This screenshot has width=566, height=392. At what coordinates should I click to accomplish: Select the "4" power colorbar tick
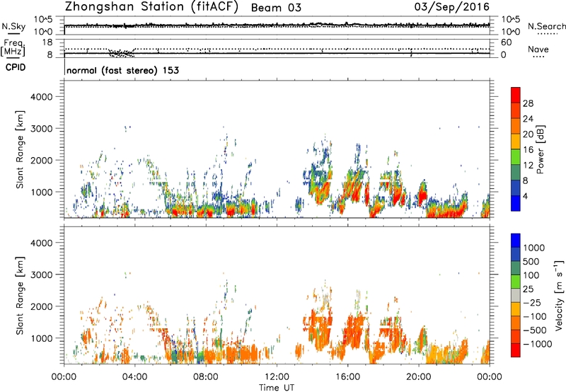pos(525,196)
